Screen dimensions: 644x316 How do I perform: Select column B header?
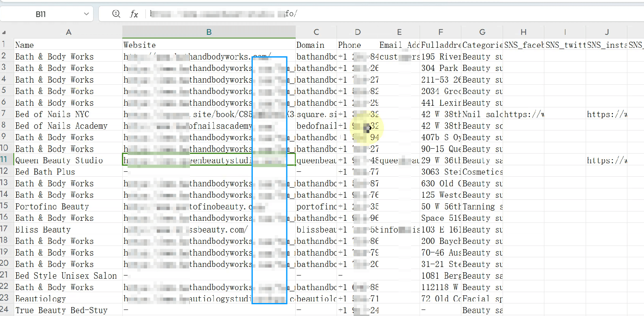tap(209, 32)
